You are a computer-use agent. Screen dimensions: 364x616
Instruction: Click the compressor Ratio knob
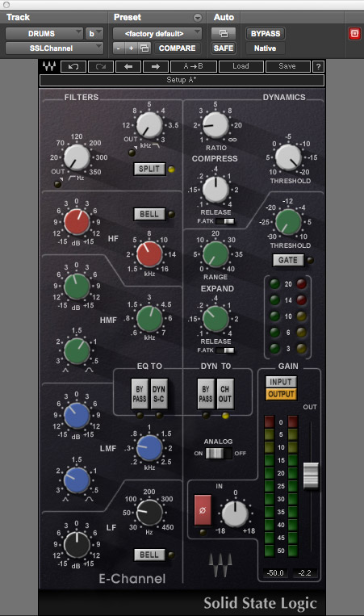click(215, 125)
